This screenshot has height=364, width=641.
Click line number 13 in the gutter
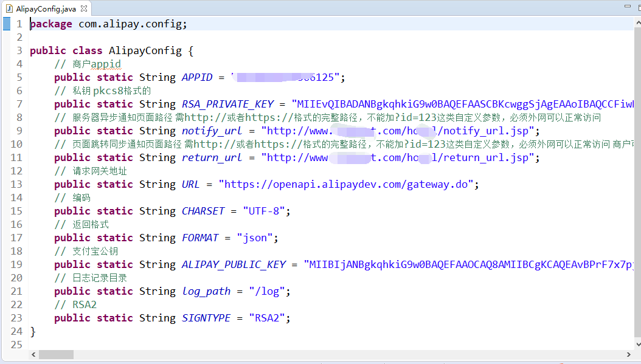click(x=16, y=184)
